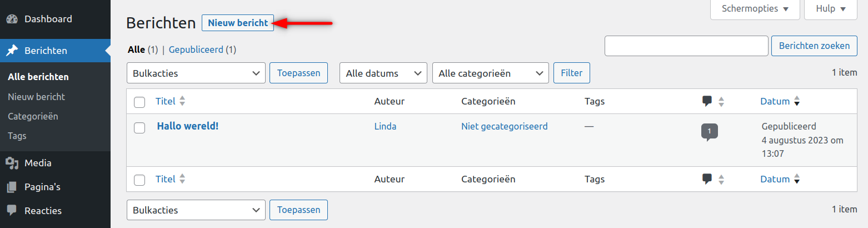The width and height of the screenshot is (868, 228).
Task: Show Alle (1) filter link
Action: point(143,49)
